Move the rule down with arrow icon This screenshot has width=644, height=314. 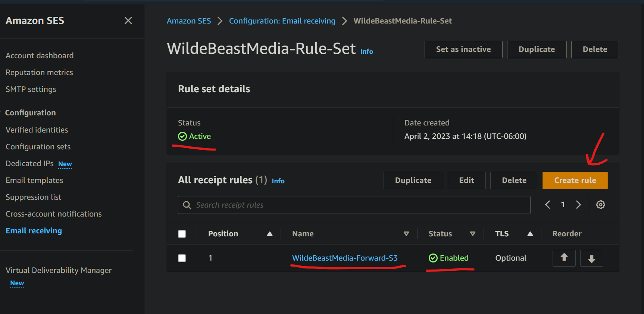pos(591,258)
